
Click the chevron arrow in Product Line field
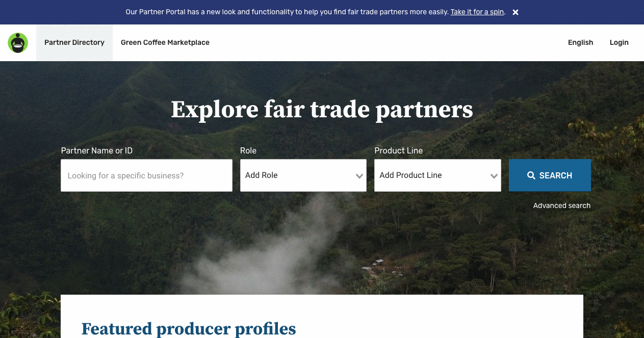[x=494, y=176]
